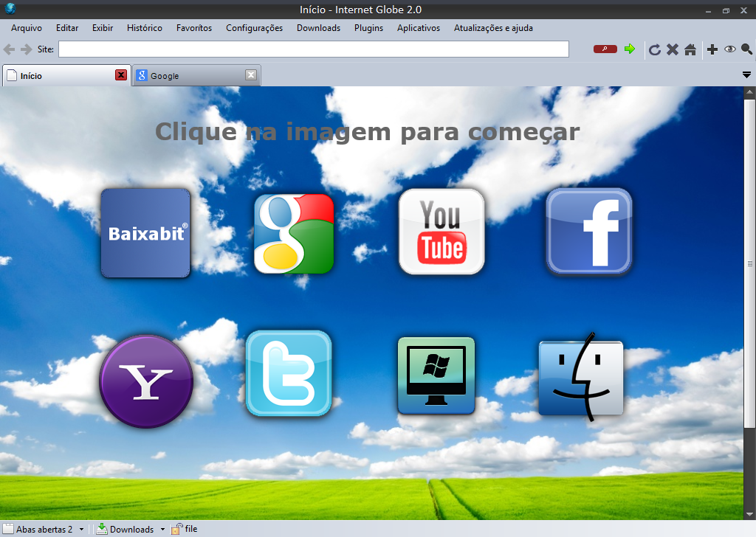The width and height of the screenshot is (756, 537).
Task: Open the YouTube shortcut image
Action: (x=441, y=232)
